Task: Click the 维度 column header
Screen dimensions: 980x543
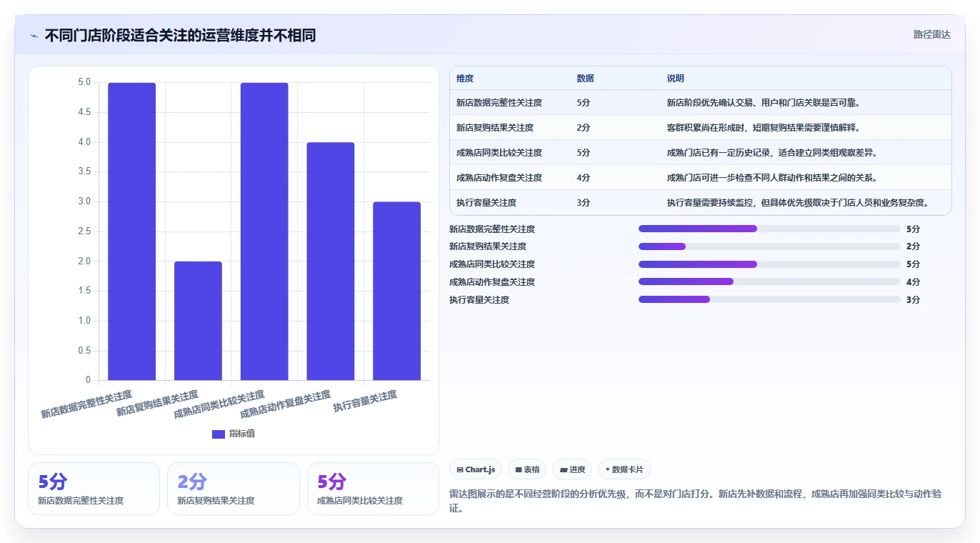Action: tap(465, 79)
